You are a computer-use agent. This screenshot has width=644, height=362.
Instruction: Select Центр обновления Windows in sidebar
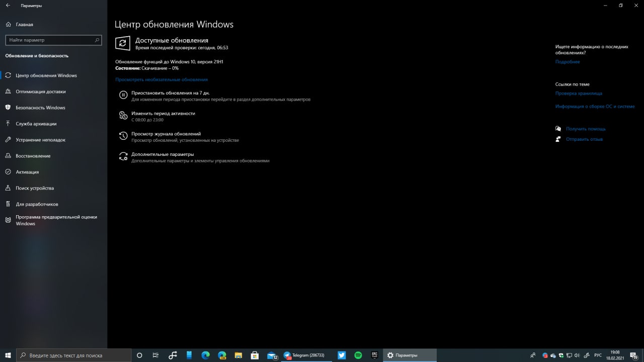[46, 75]
